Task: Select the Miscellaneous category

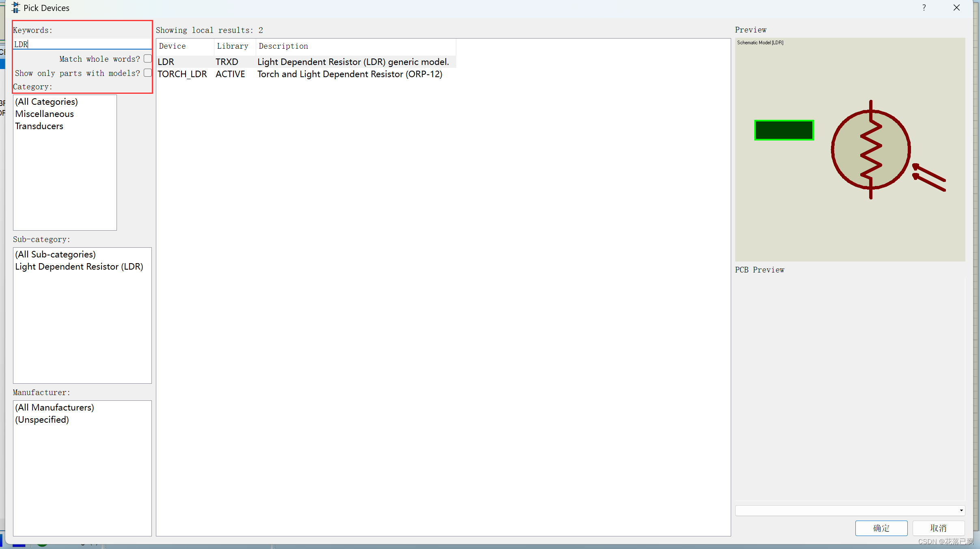Action: click(x=45, y=114)
